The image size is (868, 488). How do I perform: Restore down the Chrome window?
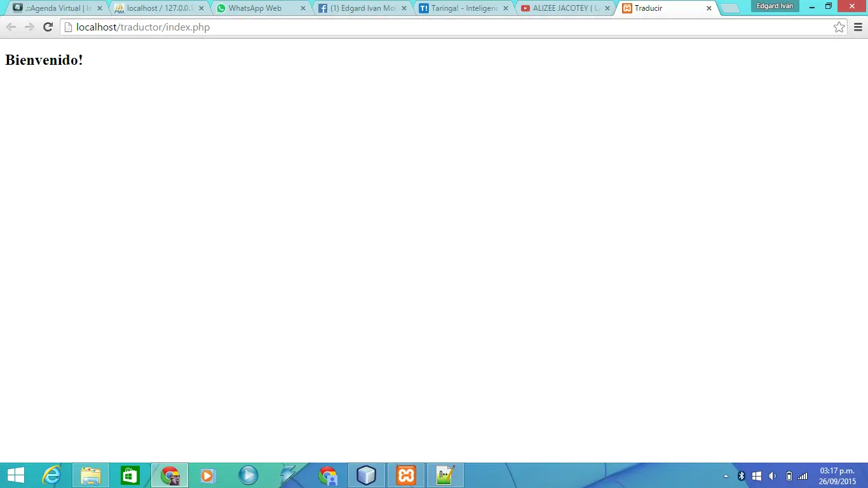pos(829,6)
